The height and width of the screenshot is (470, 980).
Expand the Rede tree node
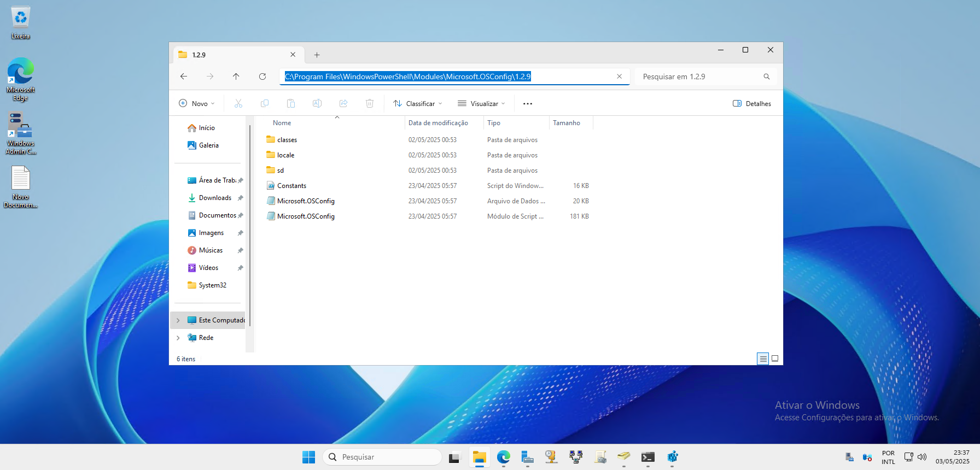coord(178,338)
